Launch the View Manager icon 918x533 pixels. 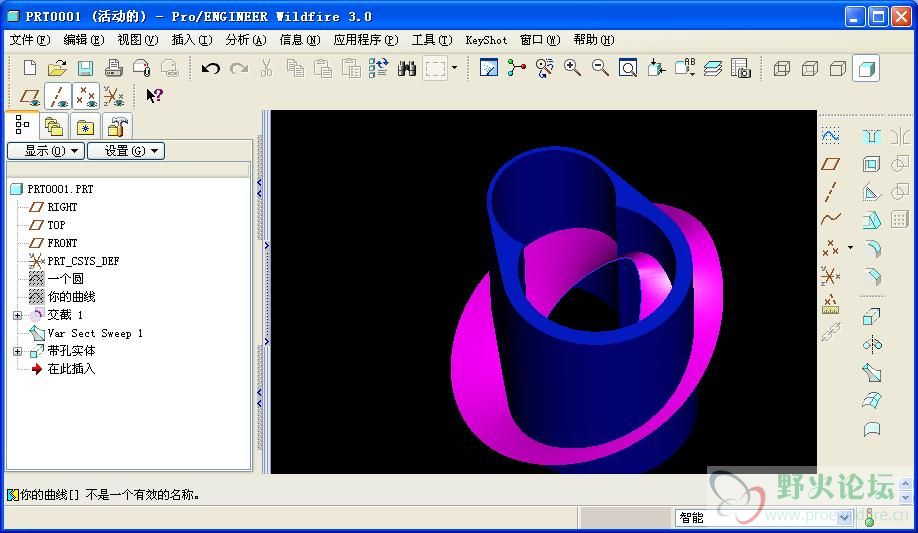741,69
